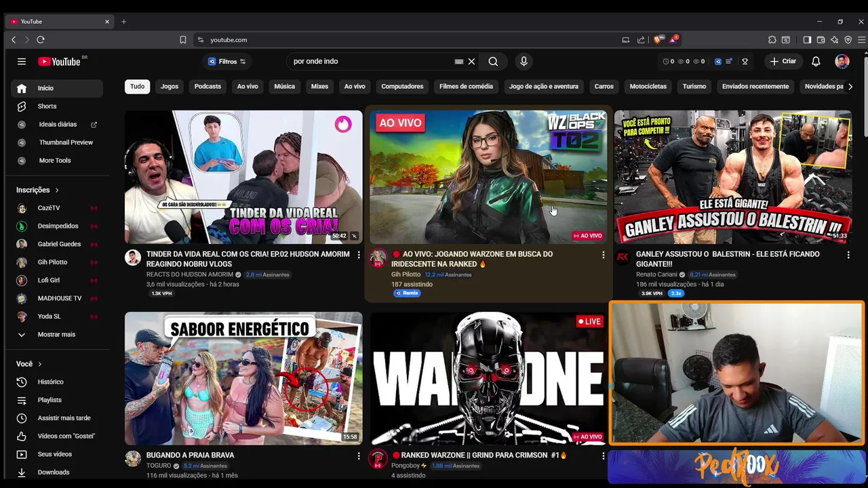Image resolution: width=868 pixels, height=488 pixels.
Task: Select the Música filter chip
Action: (x=284, y=87)
